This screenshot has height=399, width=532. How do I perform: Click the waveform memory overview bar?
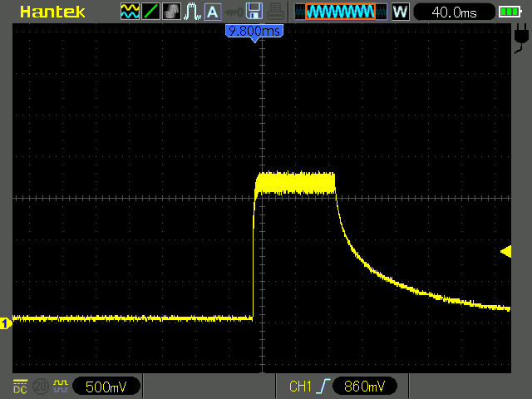pyautogui.click(x=341, y=12)
